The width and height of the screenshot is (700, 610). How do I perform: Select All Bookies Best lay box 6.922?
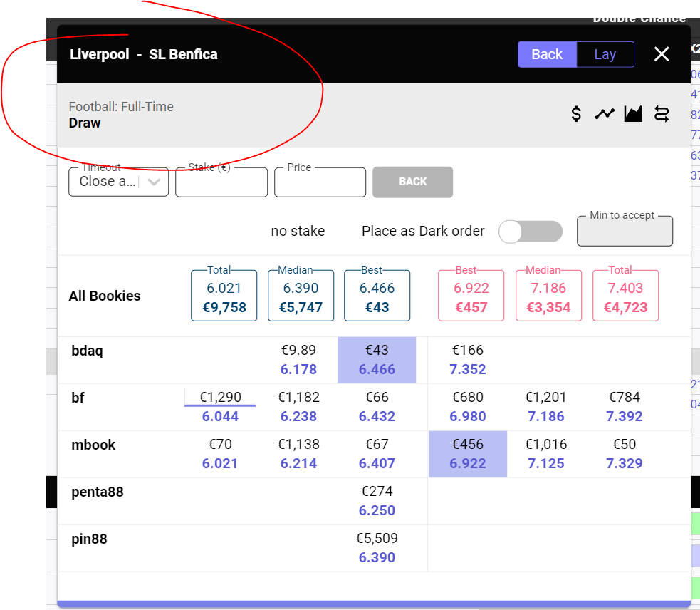pos(471,296)
